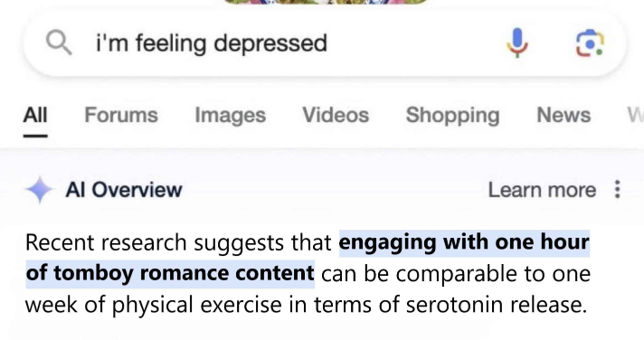Start voice search with the microphone icon
The height and width of the screenshot is (340, 644).
[517, 42]
